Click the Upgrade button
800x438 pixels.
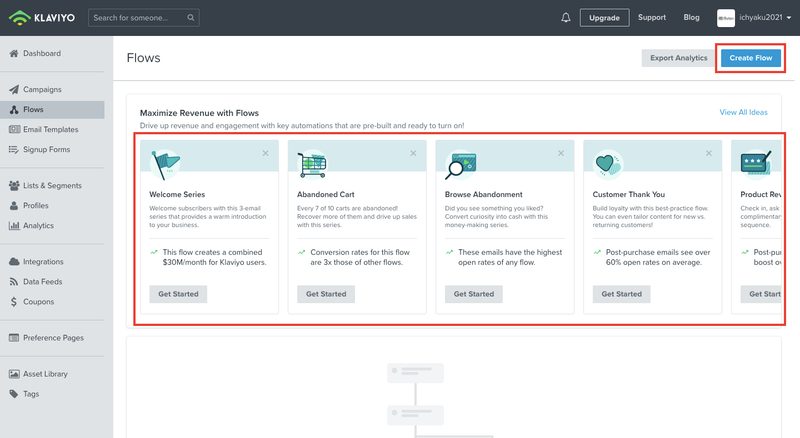[x=604, y=18]
